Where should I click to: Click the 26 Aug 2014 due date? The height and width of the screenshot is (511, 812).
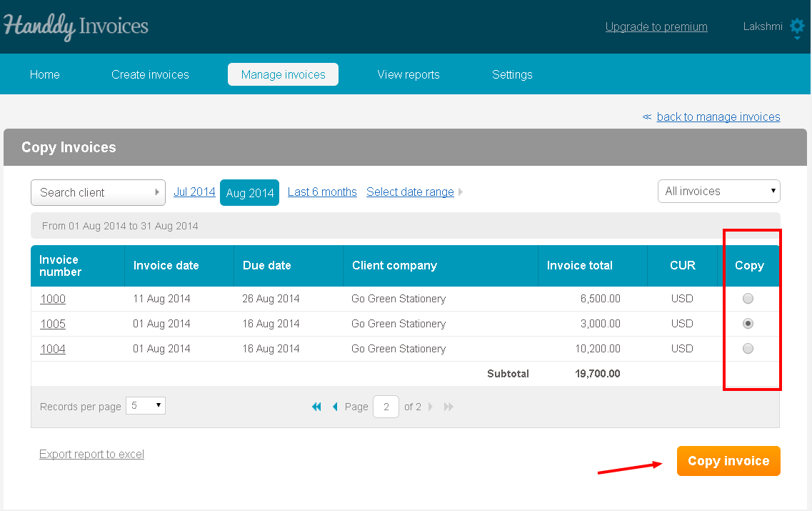click(x=271, y=299)
